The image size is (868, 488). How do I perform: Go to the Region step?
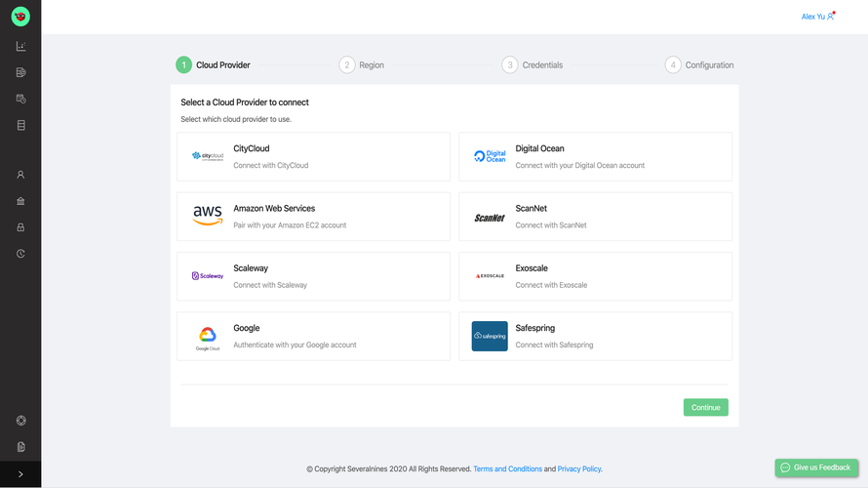pyautogui.click(x=362, y=65)
